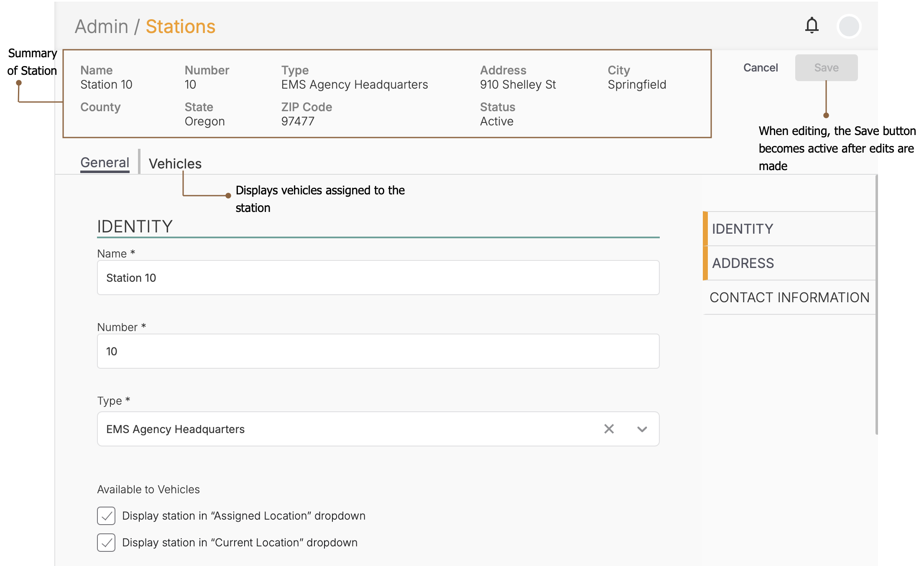Go to CONTACT INFORMATION section
The height and width of the screenshot is (566, 924).
pos(789,297)
